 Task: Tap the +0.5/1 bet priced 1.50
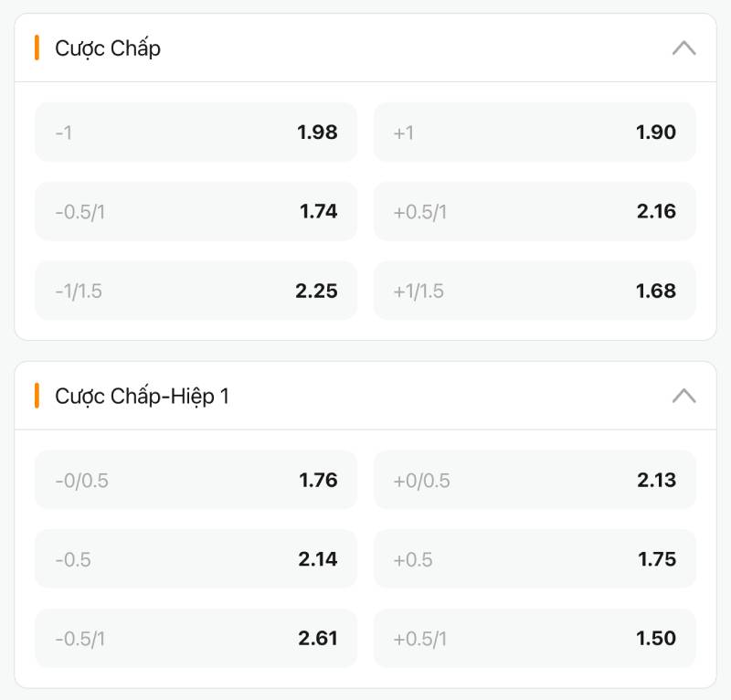click(x=535, y=638)
